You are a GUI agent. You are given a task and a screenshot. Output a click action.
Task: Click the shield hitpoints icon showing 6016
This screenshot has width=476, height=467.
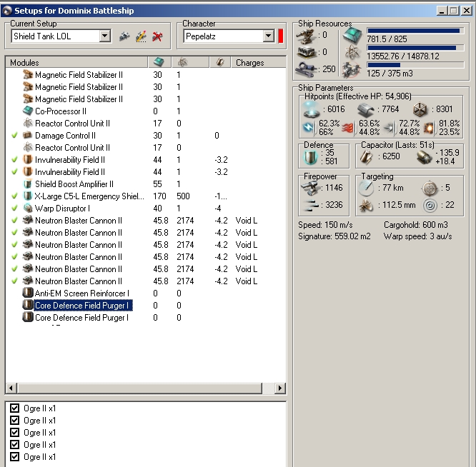coord(312,109)
